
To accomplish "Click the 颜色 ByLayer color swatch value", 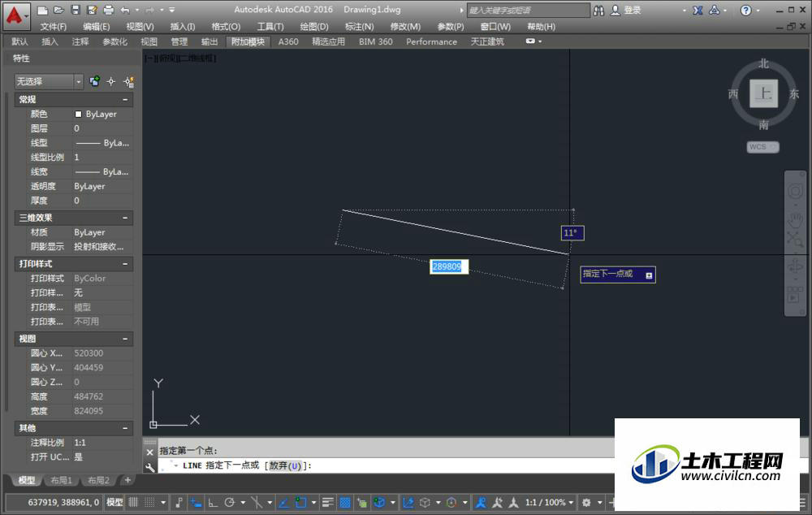I will click(102, 114).
